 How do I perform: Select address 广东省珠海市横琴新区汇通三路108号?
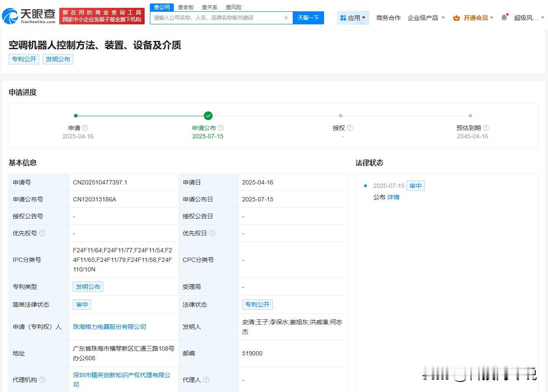click(x=124, y=348)
